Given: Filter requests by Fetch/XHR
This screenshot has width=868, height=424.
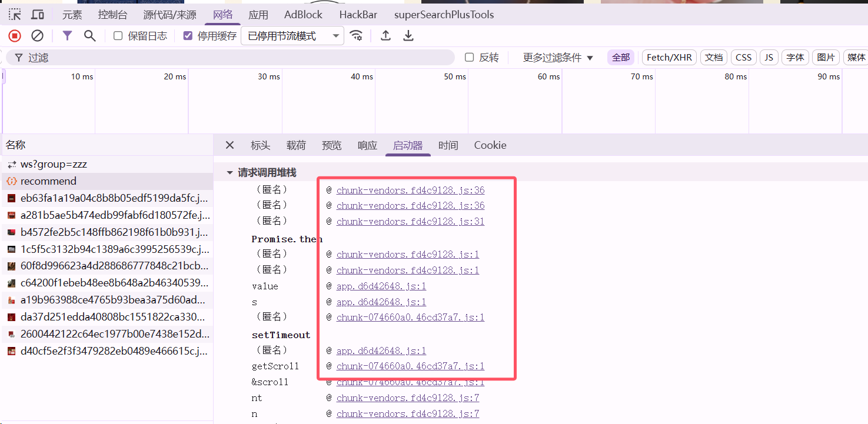Looking at the screenshot, I should coord(669,57).
